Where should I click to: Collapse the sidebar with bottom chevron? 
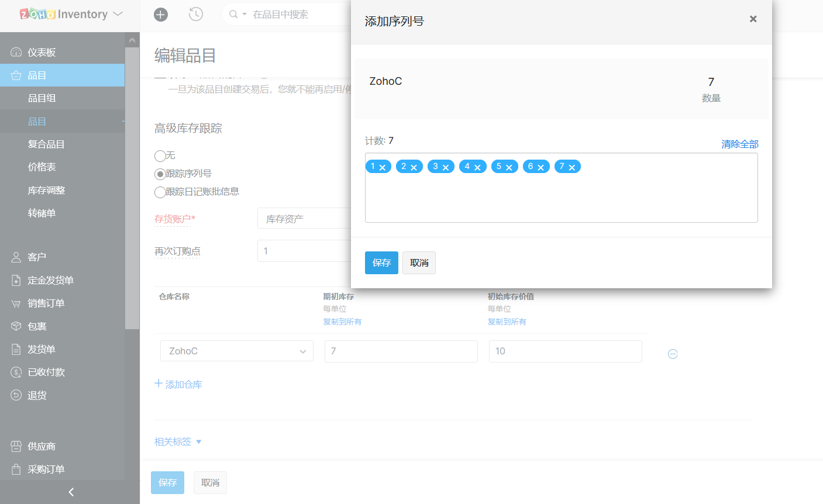coord(71,492)
